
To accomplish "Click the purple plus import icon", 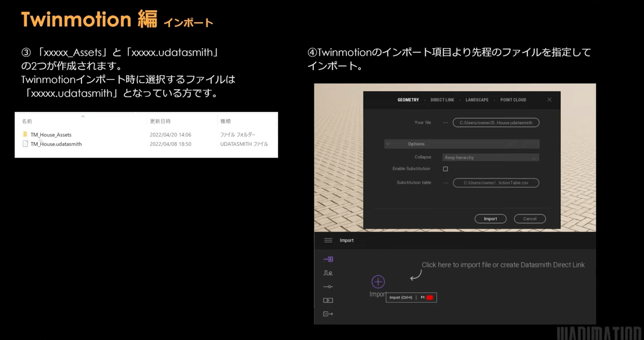I will 378,282.
